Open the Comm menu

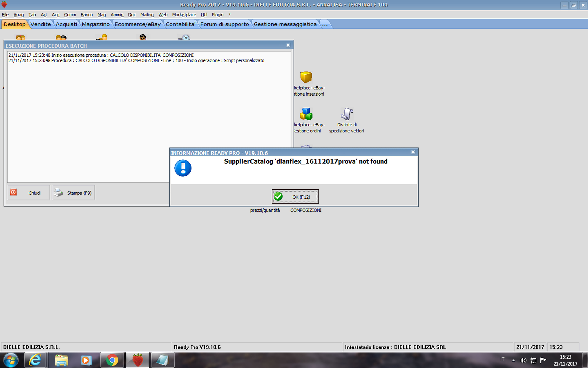[x=70, y=15]
